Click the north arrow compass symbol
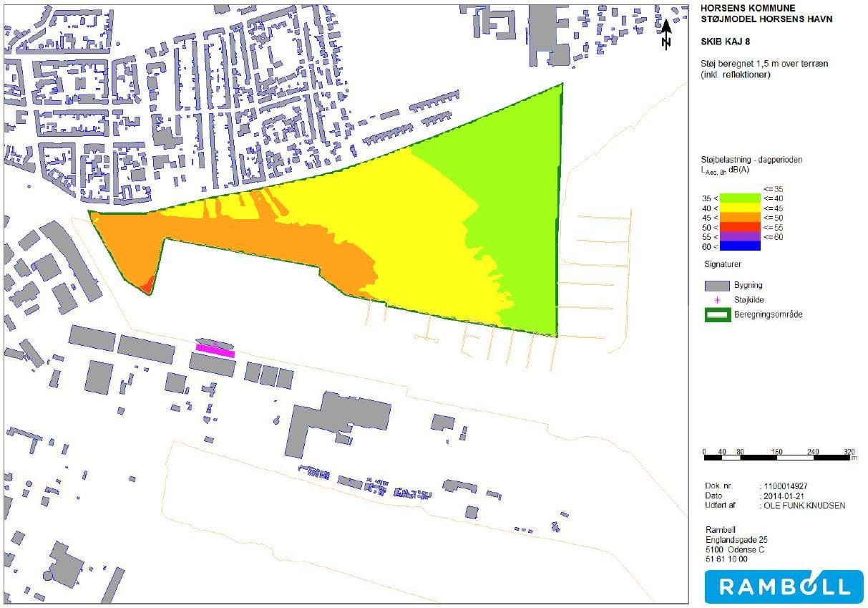Screen dimensions: 868x608 [x=665, y=34]
